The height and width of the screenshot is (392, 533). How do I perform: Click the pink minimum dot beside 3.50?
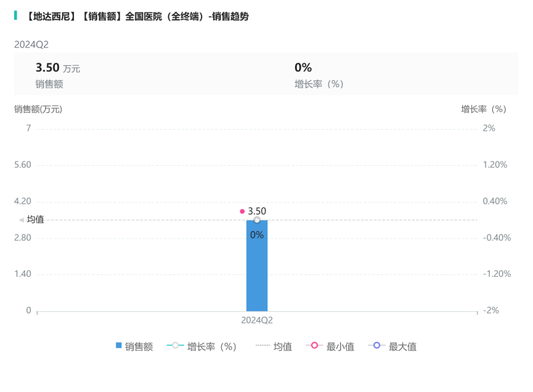(242, 211)
